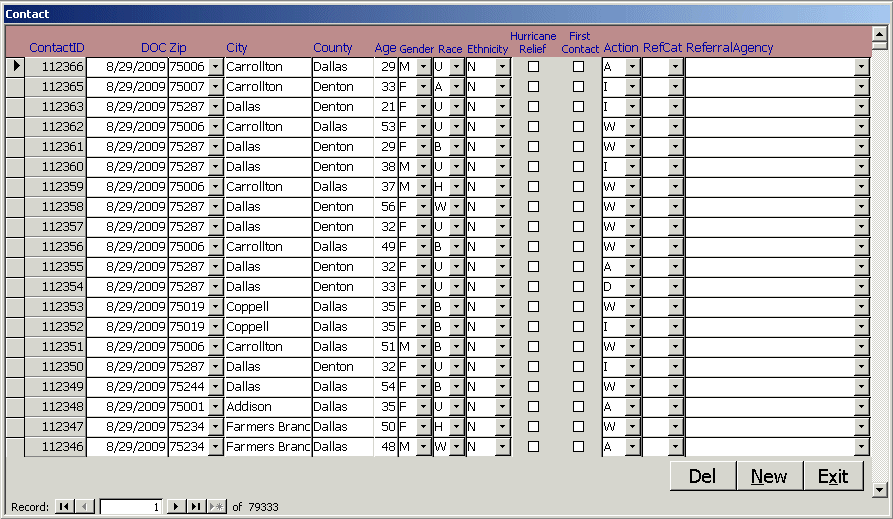Click the ContactID column header

tap(57, 48)
